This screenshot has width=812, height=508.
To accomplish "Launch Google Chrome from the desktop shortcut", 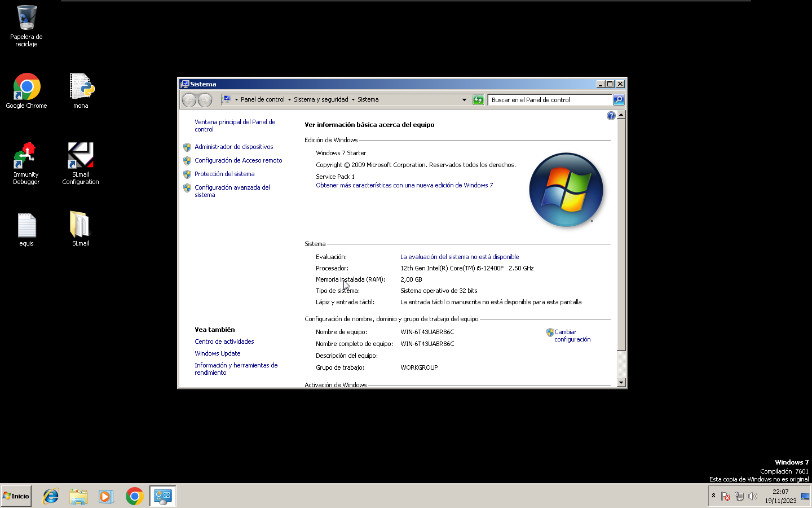I will pyautogui.click(x=27, y=90).
